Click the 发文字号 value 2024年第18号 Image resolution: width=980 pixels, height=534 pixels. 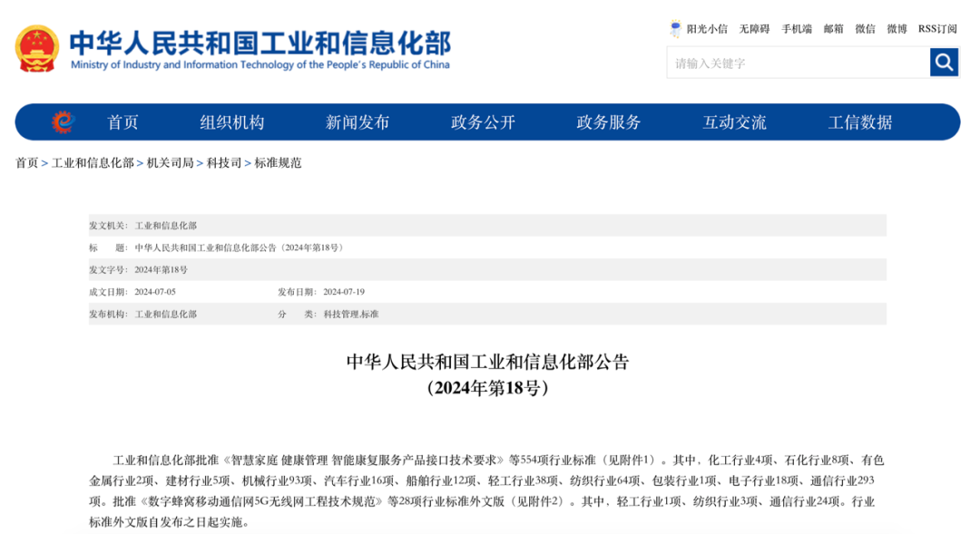(x=162, y=270)
